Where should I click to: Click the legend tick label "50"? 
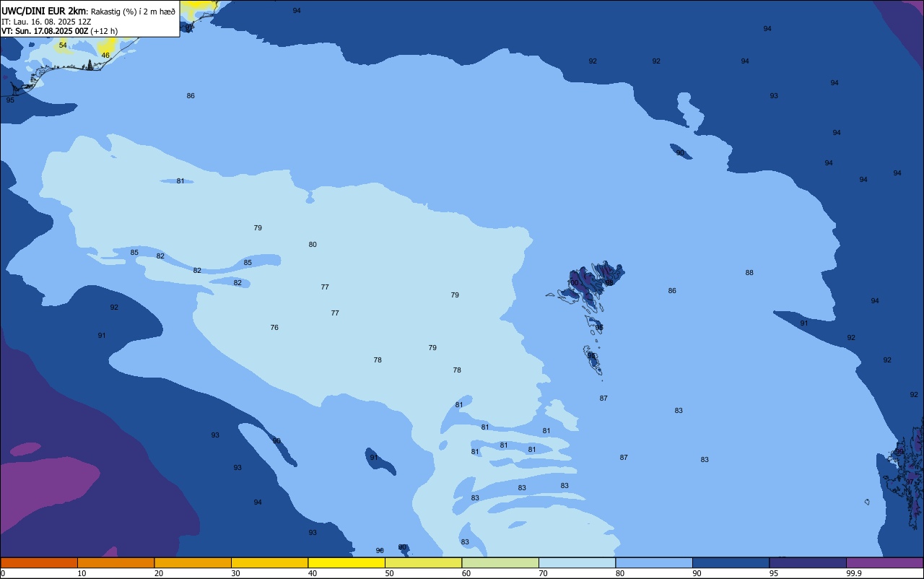coord(389,573)
